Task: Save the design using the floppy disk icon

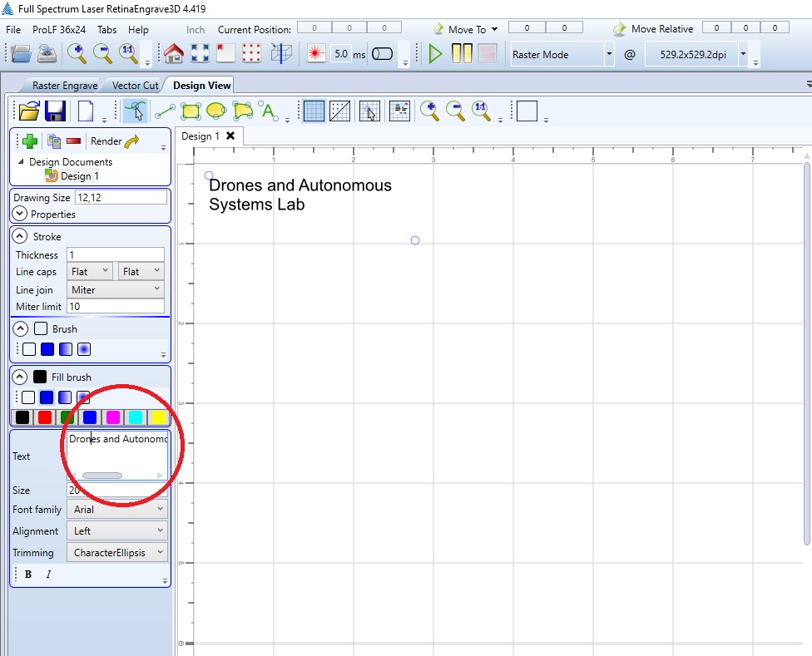Action: pyautogui.click(x=56, y=111)
